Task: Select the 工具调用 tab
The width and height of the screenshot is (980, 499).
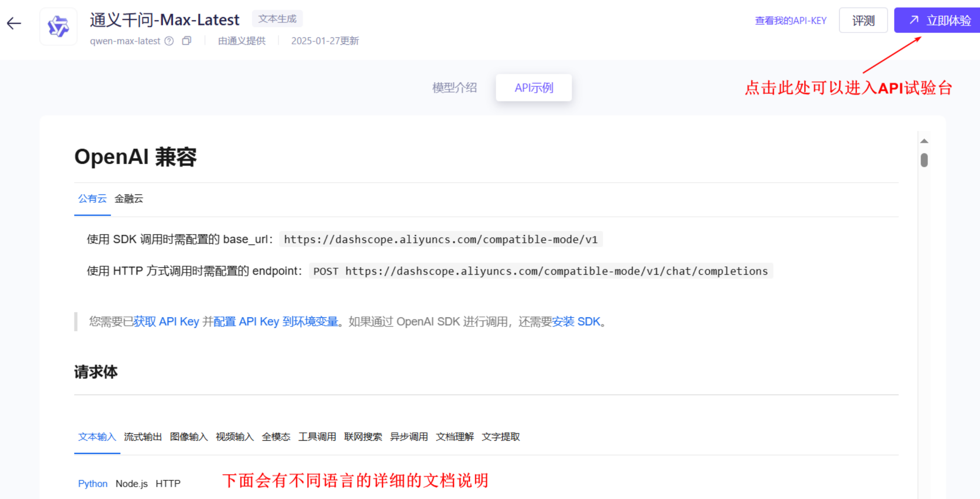Action: click(317, 437)
